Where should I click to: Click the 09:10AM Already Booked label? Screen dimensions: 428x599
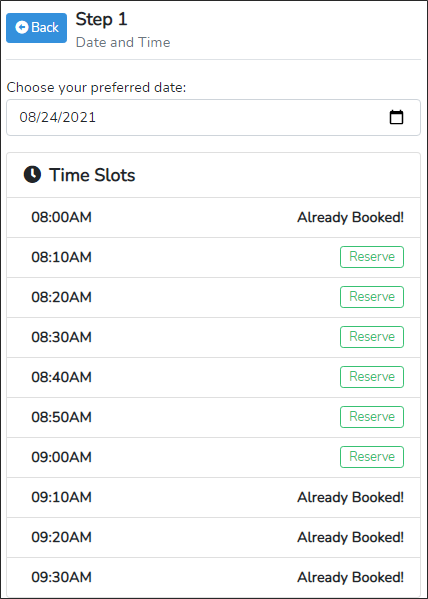[x=350, y=497]
